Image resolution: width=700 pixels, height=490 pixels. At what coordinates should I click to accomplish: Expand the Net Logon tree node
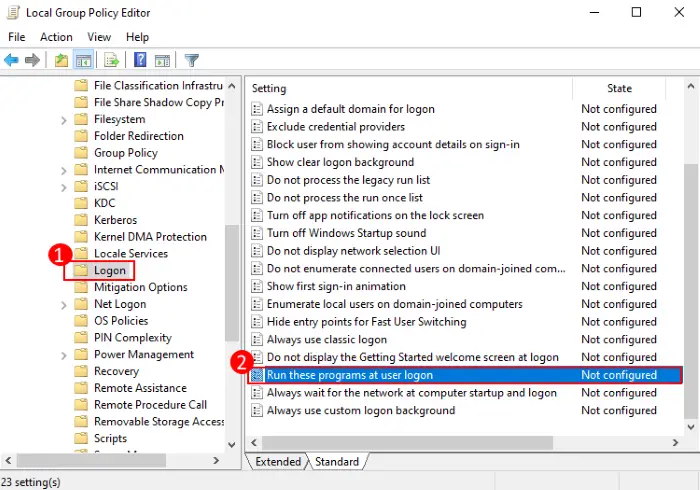[64, 305]
